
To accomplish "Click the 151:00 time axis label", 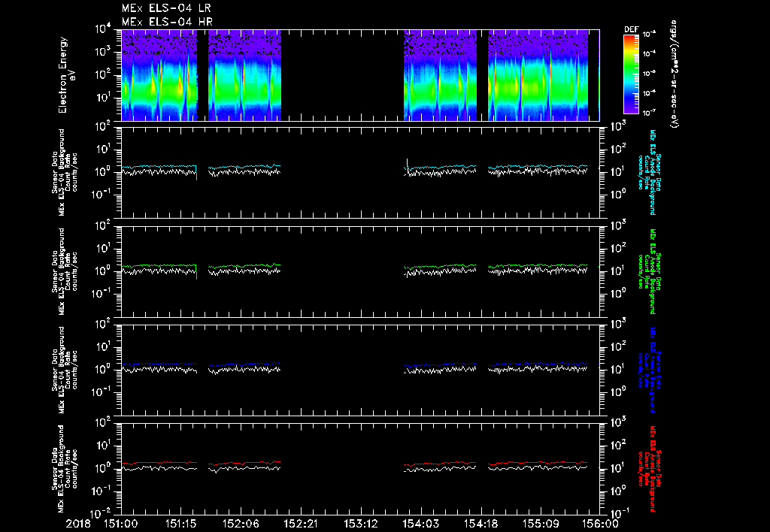I will point(121,524).
